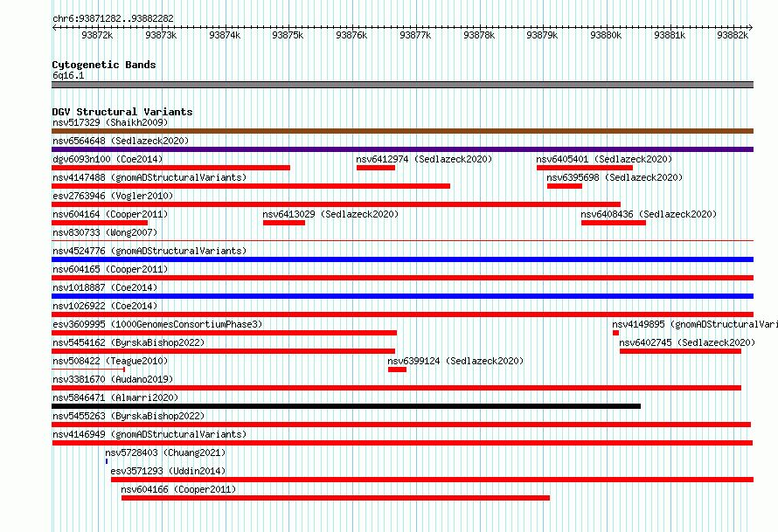Click the blue bar under nsv1018887
This screenshot has height=532, width=778.
click(402, 296)
